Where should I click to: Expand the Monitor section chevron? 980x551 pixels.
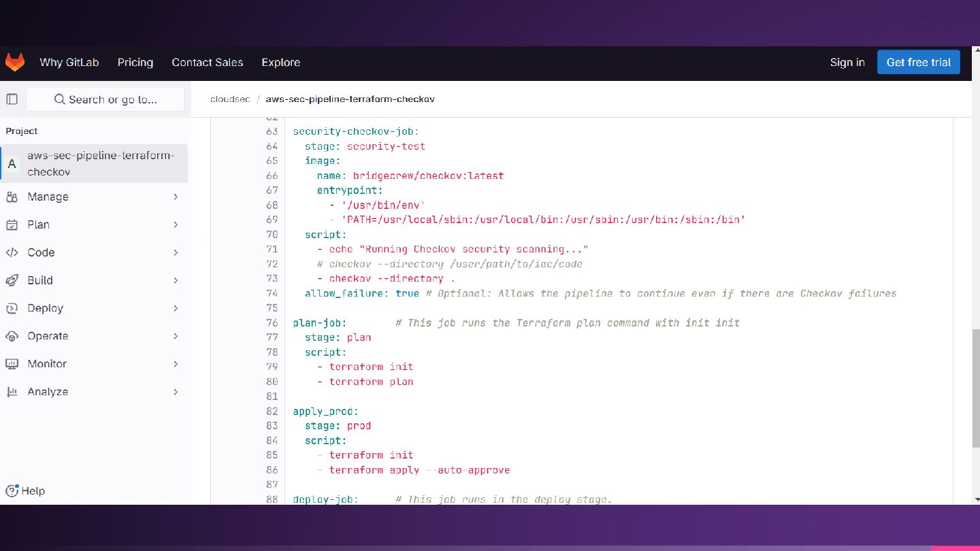click(x=176, y=364)
